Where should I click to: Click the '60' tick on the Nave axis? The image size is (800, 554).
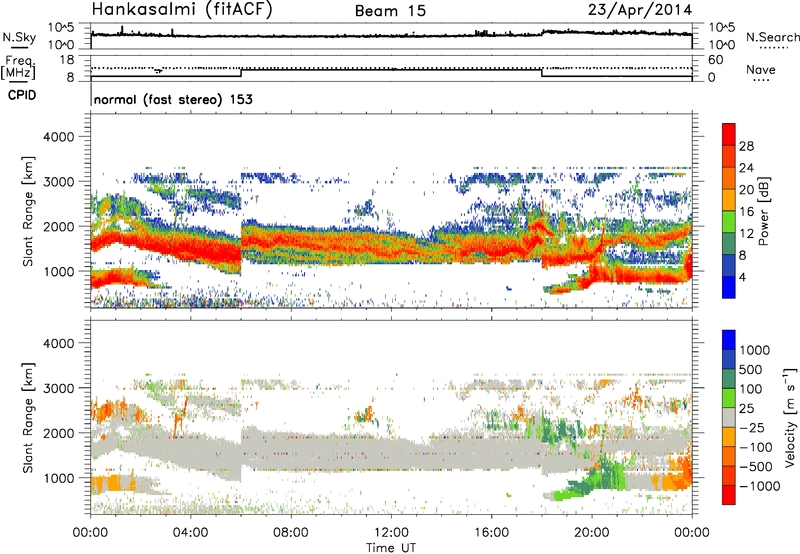pos(715,60)
